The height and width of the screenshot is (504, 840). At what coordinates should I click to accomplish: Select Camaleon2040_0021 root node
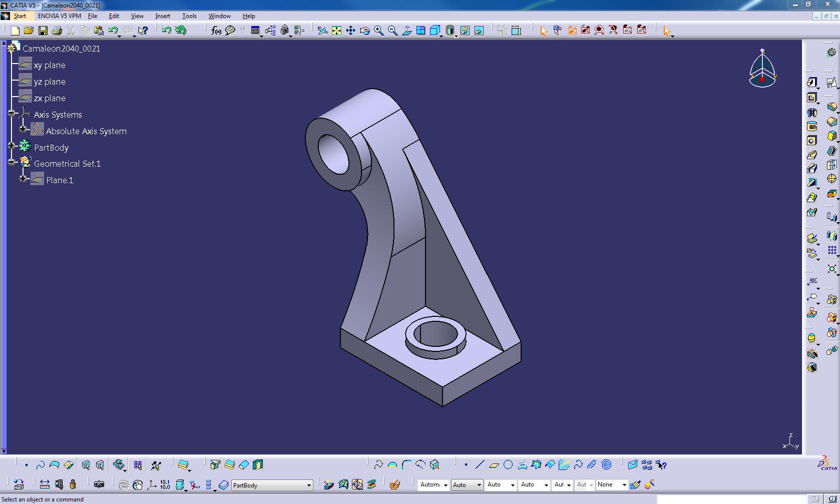point(61,49)
